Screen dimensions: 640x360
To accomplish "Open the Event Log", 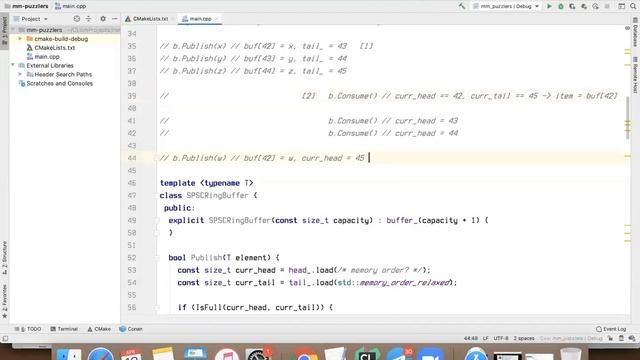I will (611, 329).
